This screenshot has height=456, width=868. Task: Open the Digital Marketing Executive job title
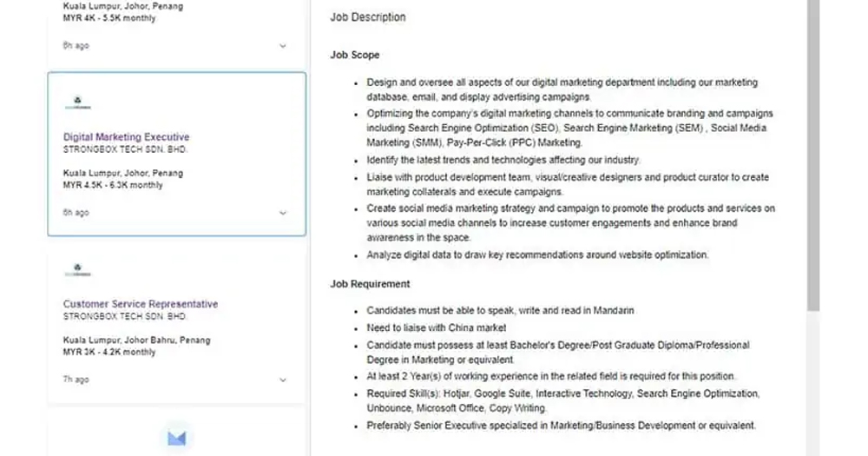(x=126, y=137)
